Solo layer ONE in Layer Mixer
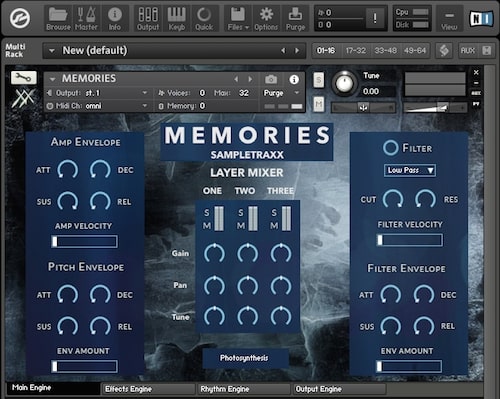 point(207,212)
